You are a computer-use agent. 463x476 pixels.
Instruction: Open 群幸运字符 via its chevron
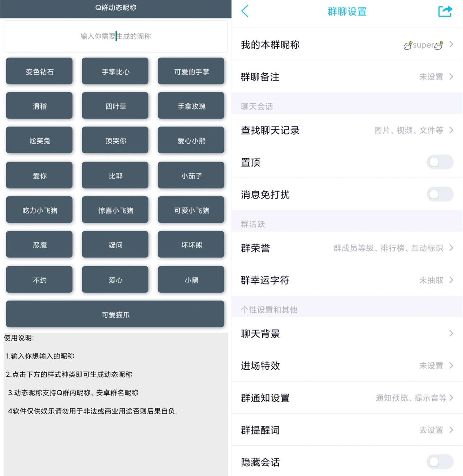[451, 280]
